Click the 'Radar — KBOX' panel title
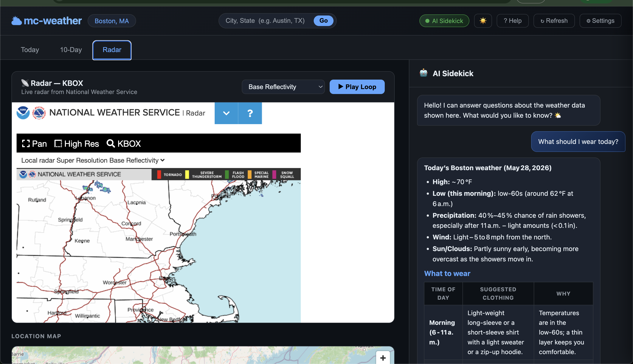The height and width of the screenshot is (364, 633). 57,83
